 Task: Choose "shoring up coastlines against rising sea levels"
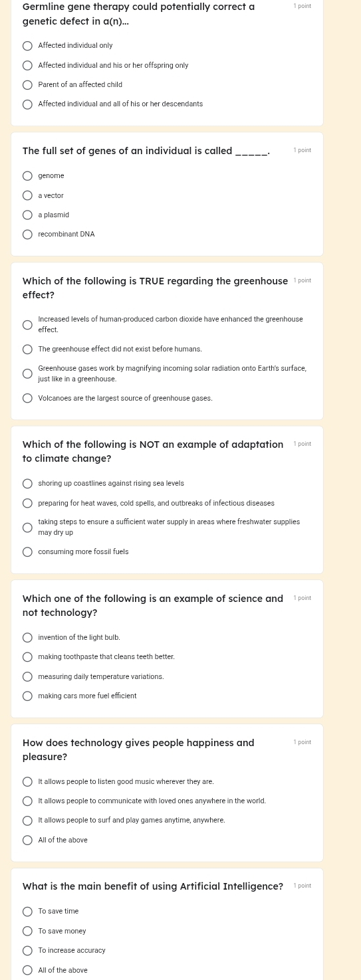pyautogui.click(x=27, y=484)
